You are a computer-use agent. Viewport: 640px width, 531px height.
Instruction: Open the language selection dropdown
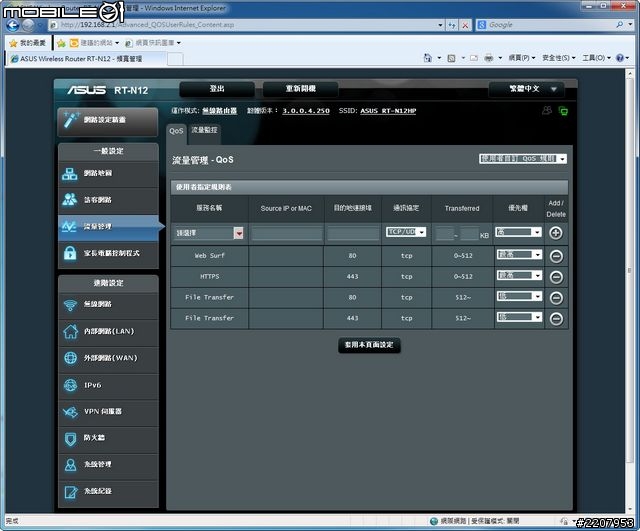click(527, 89)
